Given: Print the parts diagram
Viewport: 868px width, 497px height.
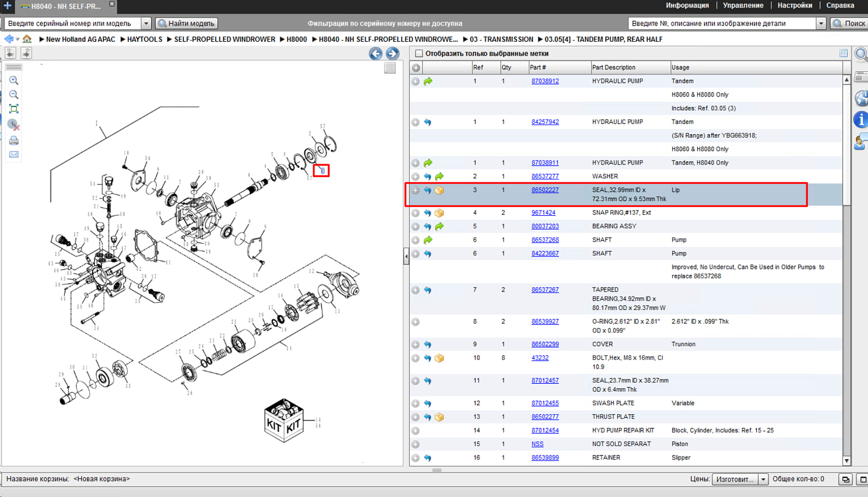Looking at the screenshot, I should point(14,141).
